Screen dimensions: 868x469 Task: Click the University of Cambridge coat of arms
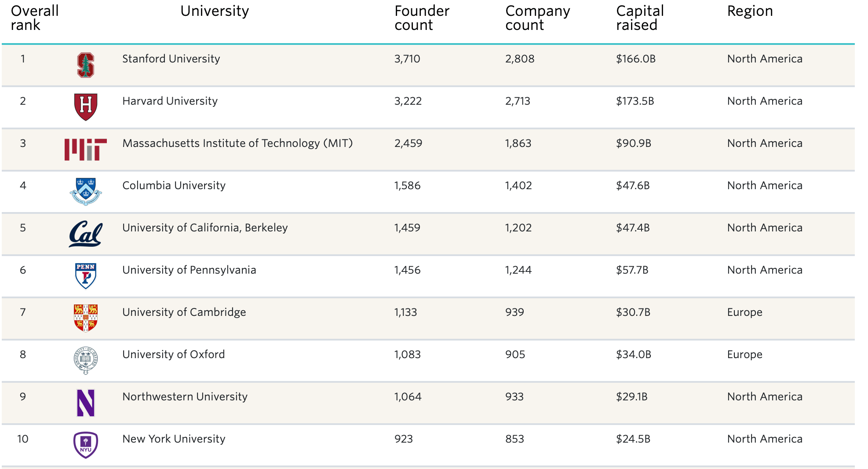click(x=86, y=318)
